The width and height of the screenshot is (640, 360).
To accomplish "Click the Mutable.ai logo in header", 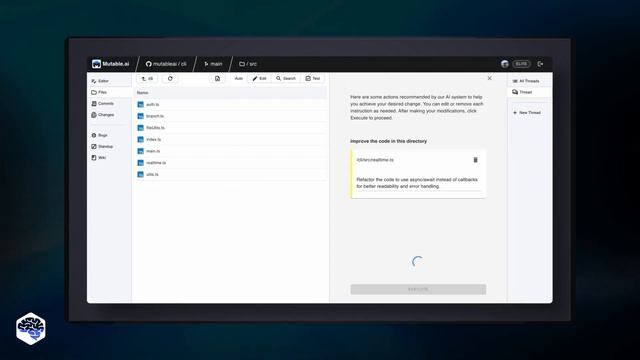I will pos(111,64).
